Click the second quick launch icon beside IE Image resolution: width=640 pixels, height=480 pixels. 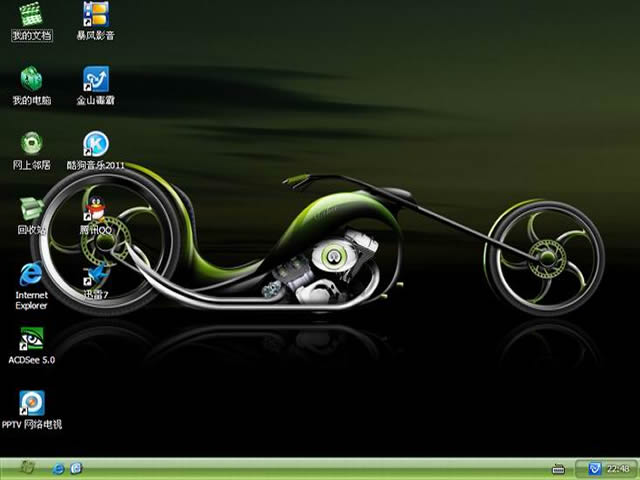click(x=76, y=468)
